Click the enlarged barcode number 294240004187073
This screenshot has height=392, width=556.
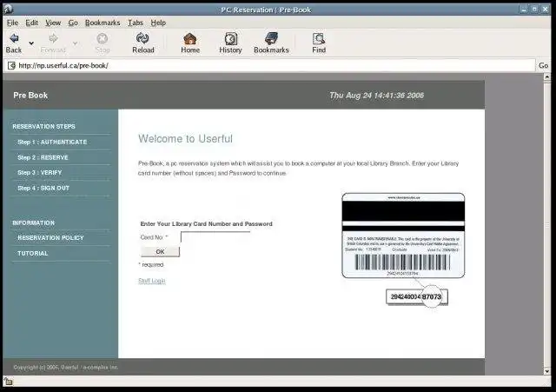click(x=417, y=297)
